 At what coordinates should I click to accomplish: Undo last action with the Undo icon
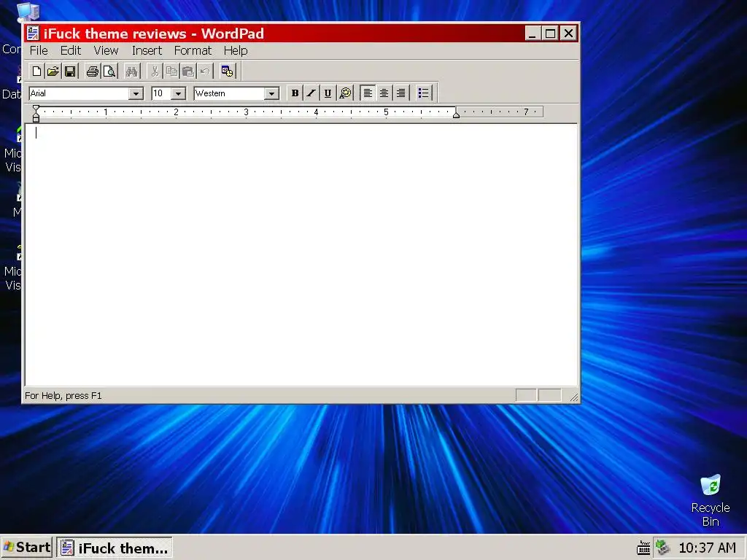point(204,71)
